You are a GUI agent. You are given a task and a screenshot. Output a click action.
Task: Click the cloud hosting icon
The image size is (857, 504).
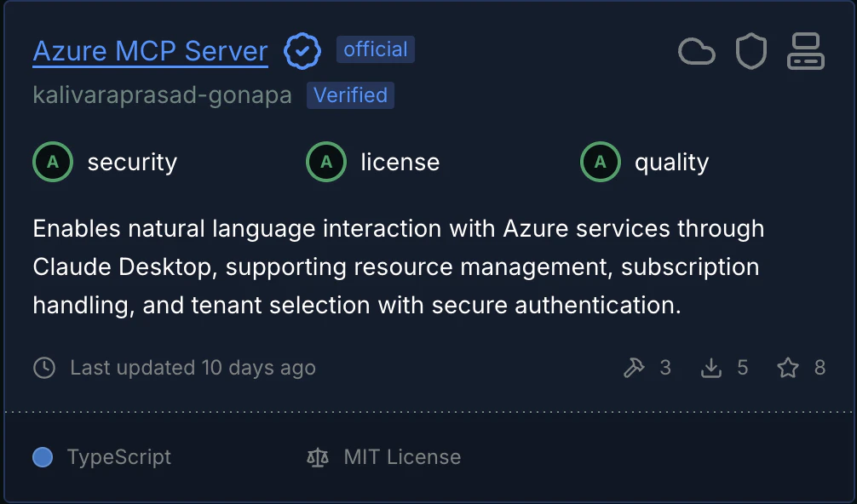coord(697,52)
